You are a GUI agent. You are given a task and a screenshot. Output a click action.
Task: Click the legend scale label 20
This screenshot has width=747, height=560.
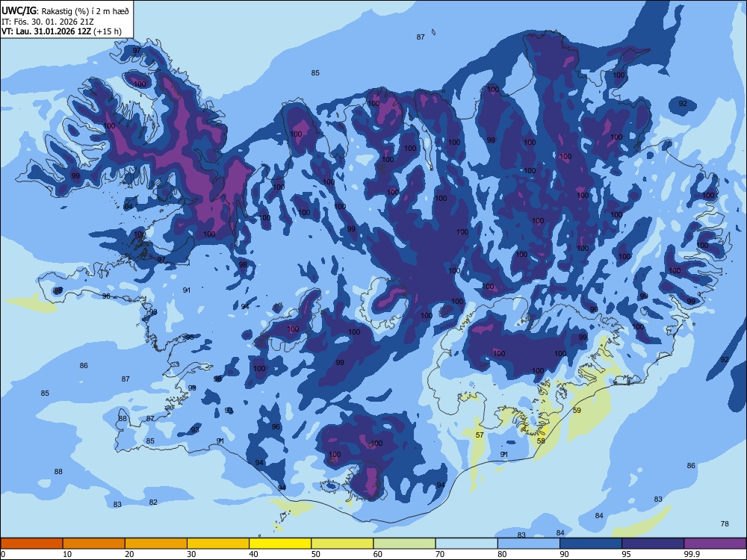point(129,554)
